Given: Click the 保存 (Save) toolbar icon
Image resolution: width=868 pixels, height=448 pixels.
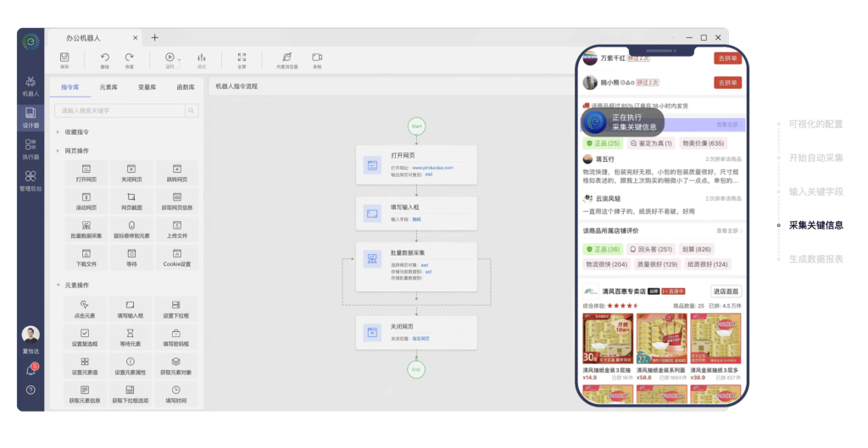Looking at the screenshot, I should click(x=64, y=58).
